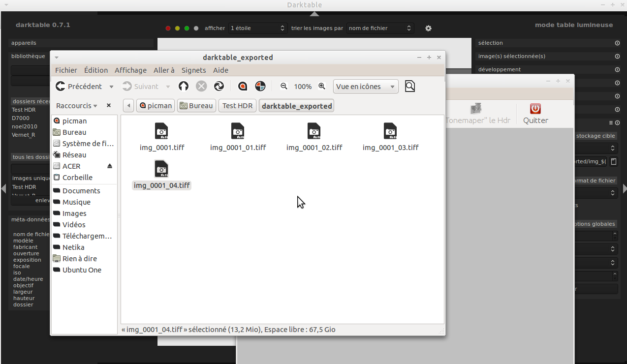The width and height of the screenshot is (627, 364).
Task: Go up to parent folder arrow icon
Action: click(x=184, y=86)
